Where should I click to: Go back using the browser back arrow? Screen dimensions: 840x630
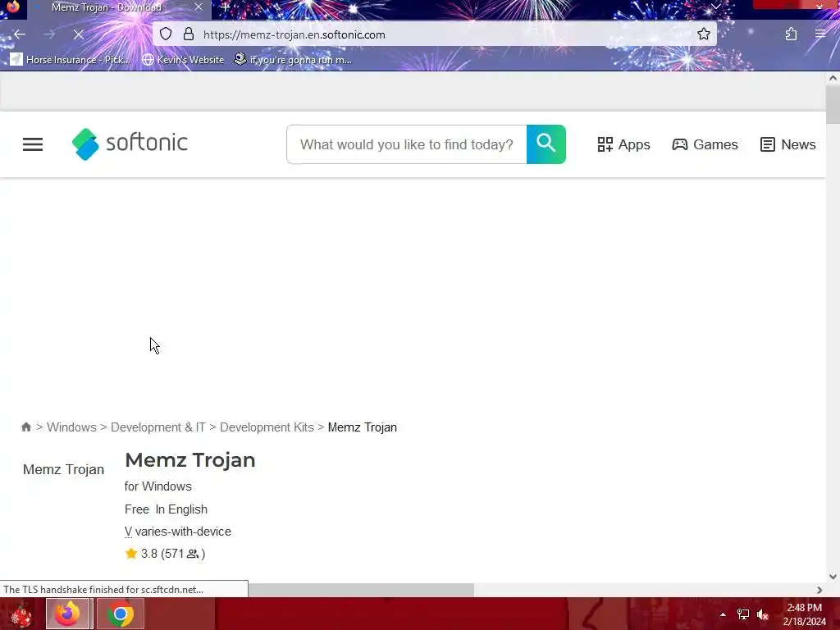[x=20, y=34]
